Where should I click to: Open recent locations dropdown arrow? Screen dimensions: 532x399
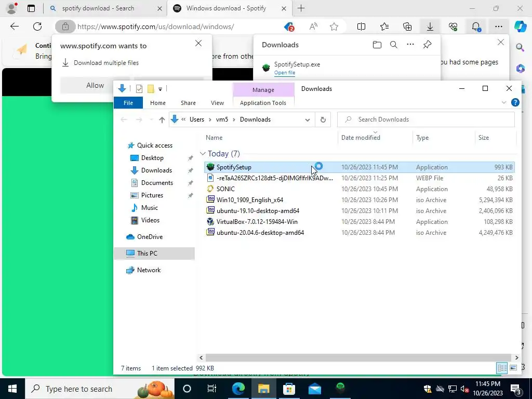(151, 119)
